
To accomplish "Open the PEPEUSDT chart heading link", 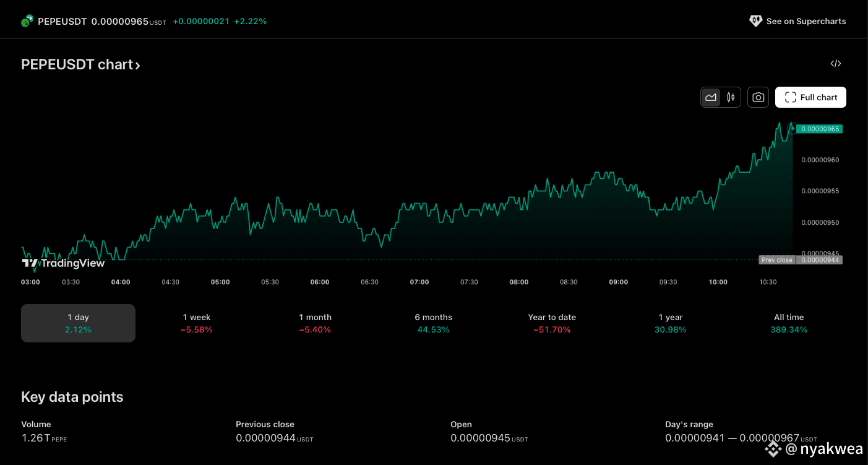I will point(80,65).
